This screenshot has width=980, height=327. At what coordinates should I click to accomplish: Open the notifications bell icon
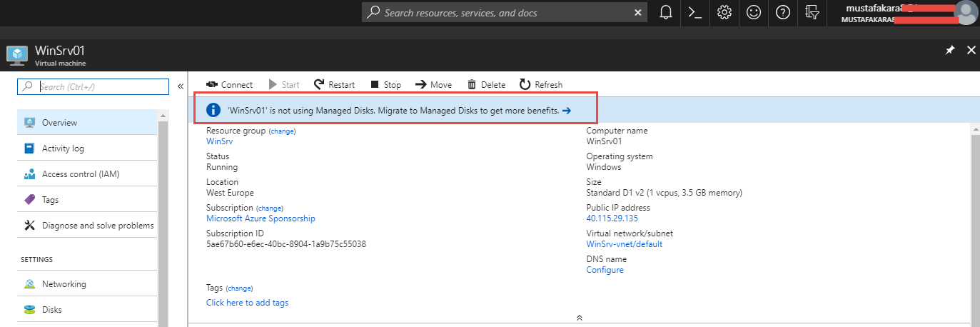point(667,12)
